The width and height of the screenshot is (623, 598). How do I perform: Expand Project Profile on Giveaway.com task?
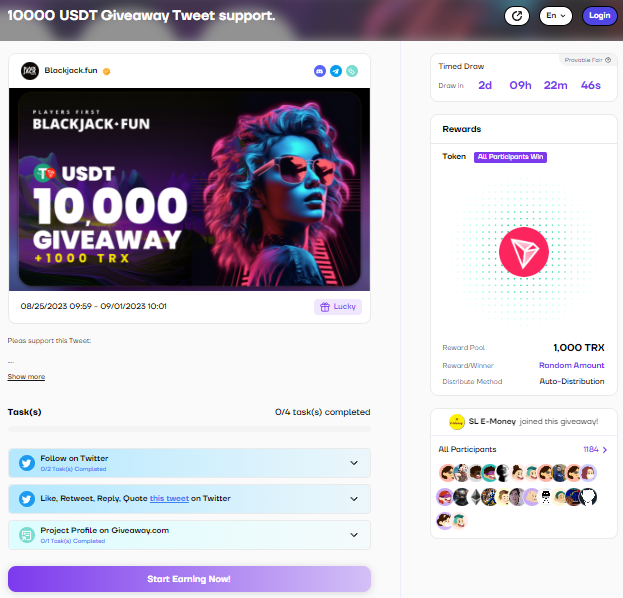[x=190, y=535]
